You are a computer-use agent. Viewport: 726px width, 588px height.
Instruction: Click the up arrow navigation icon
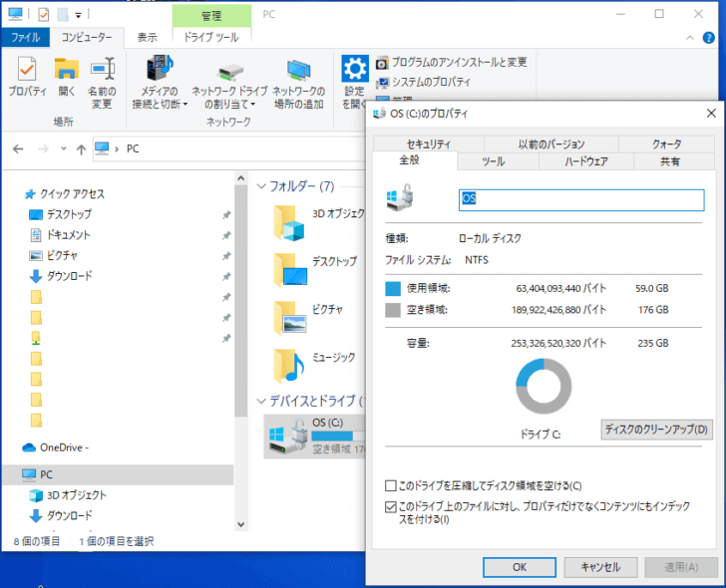pos(81,148)
